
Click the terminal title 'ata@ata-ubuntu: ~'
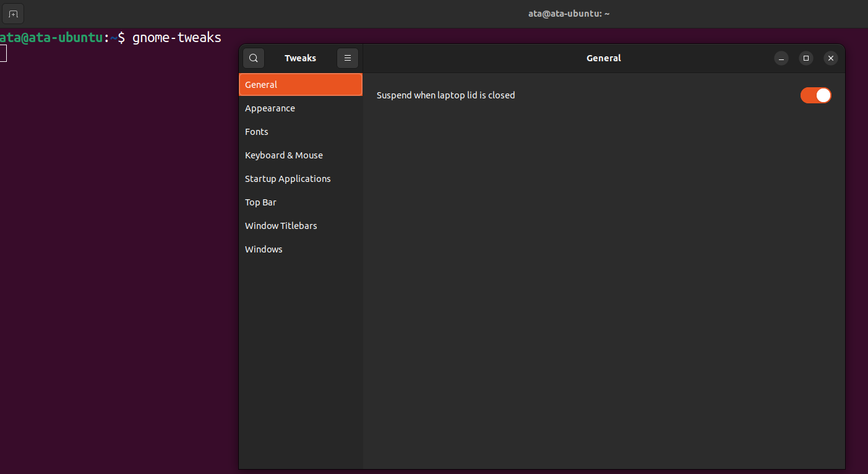tap(569, 14)
